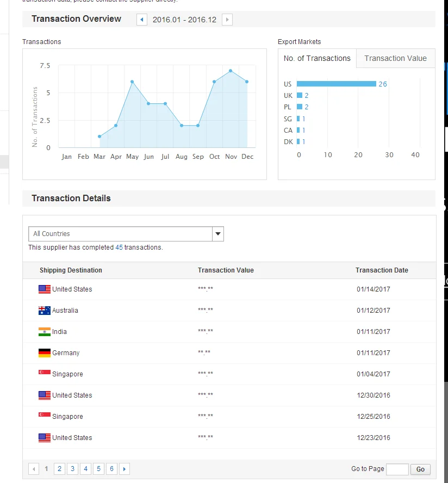Screen dimensions: 448x483
Task: Click the United States flag in first row
Action: coord(45,289)
